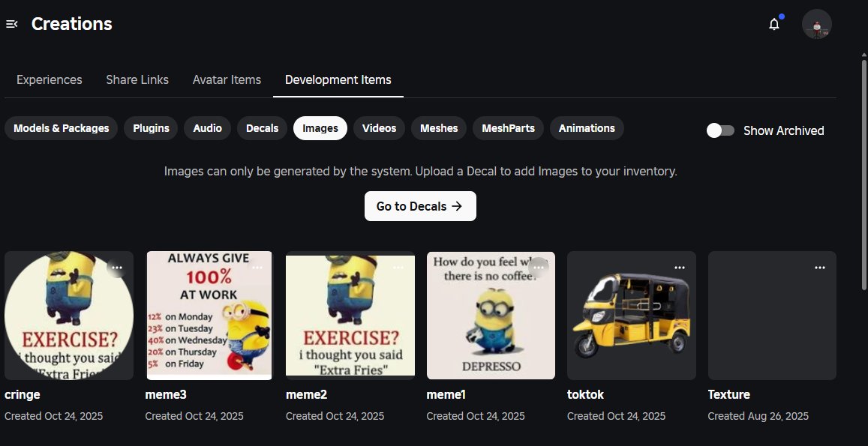The image size is (868, 446).
Task: Open the notifications bell
Action: (x=774, y=24)
